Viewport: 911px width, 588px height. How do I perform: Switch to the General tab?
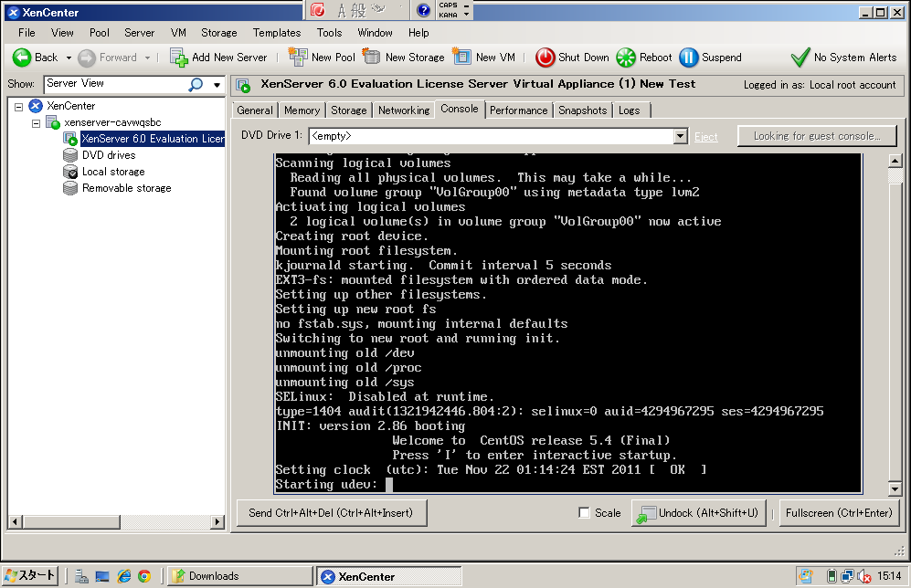[x=254, y=110]
